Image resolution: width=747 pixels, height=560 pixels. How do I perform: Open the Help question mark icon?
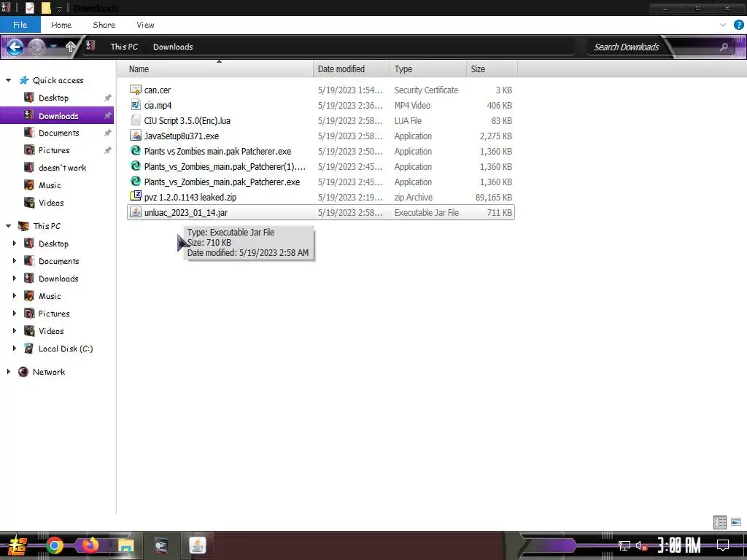tap(739, 25)
